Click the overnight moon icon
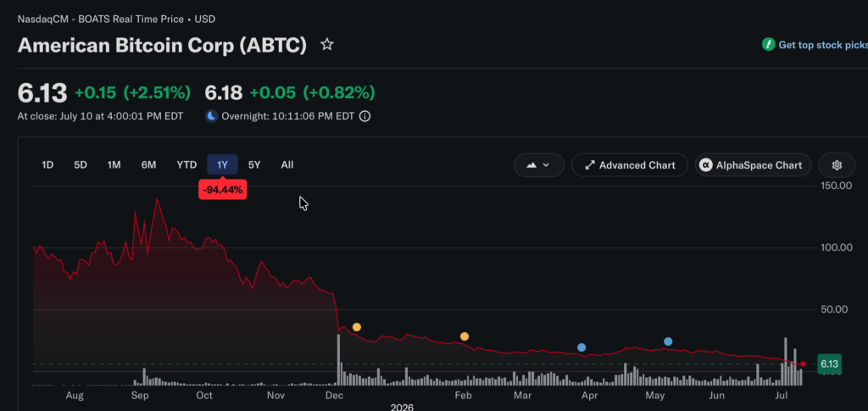This screenshot has width=868, height=411. 211,116
